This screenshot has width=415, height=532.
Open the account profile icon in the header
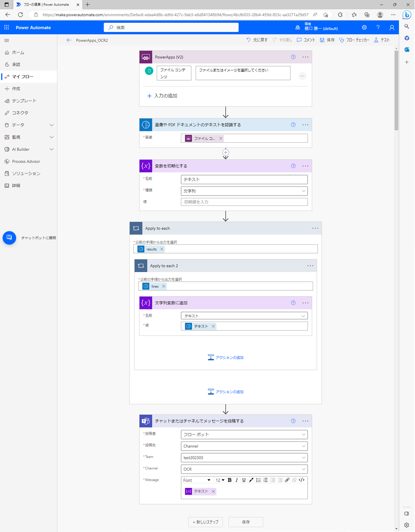(392, 27)
